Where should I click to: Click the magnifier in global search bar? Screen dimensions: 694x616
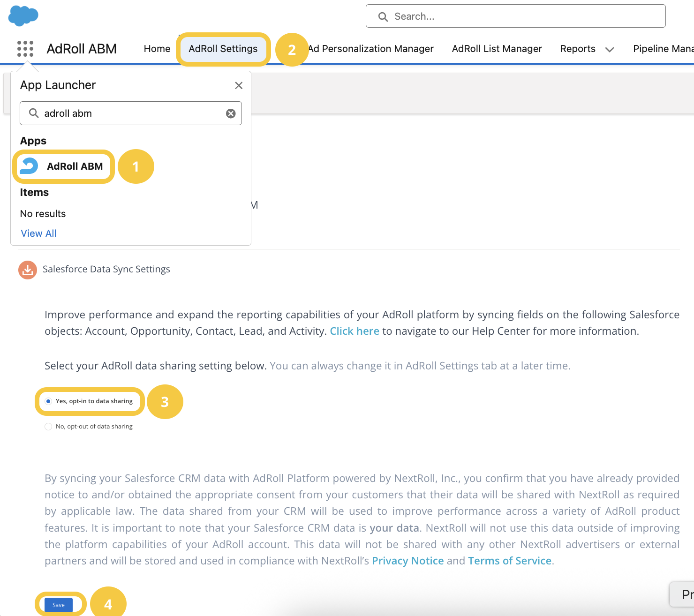click(x=383, y=17)
